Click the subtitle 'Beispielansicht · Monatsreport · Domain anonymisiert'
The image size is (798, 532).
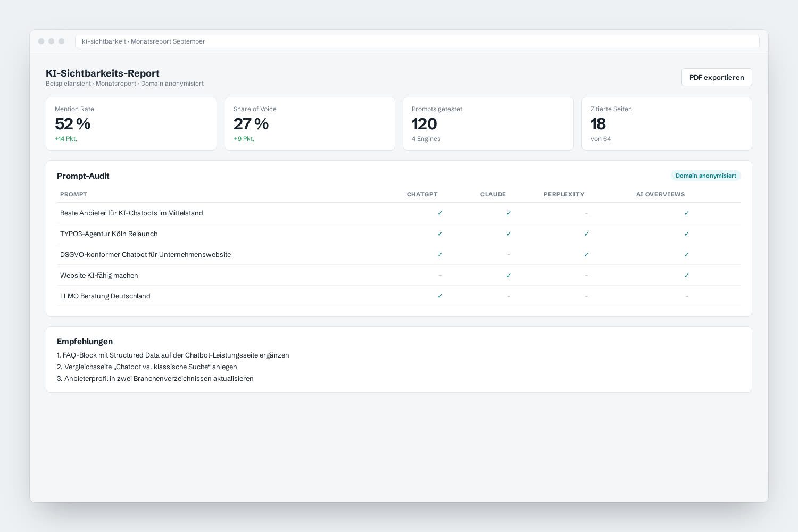(124, 84)
